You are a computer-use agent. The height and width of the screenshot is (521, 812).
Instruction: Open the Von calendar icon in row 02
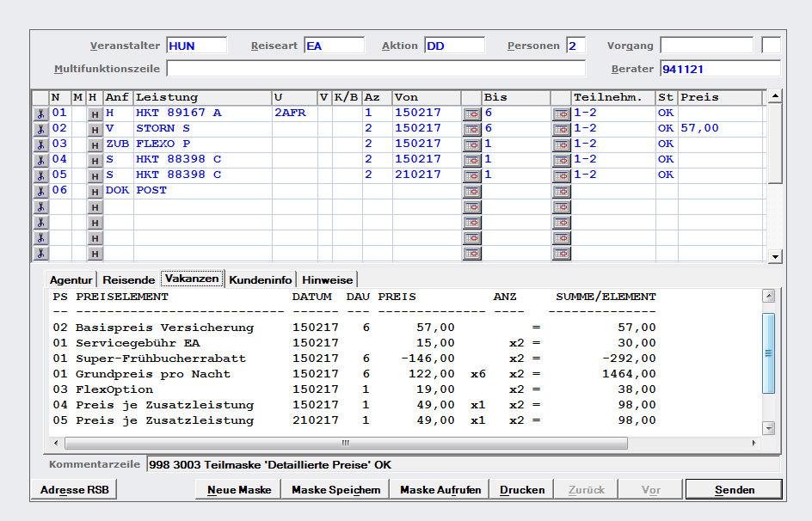point(471,129)
